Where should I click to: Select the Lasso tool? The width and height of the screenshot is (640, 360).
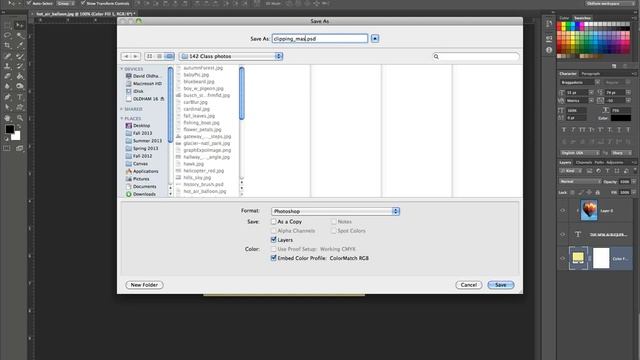coord(7,36)
